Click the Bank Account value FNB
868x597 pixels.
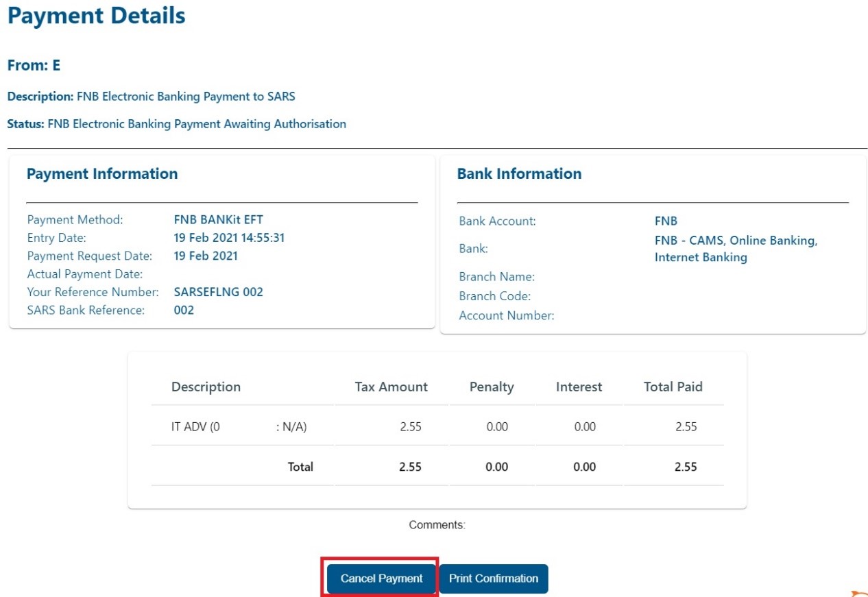(x=666, y=221)
